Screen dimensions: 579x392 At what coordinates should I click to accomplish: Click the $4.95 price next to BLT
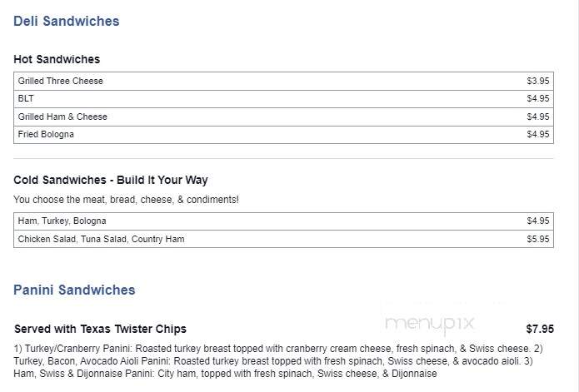pos(538,98)
